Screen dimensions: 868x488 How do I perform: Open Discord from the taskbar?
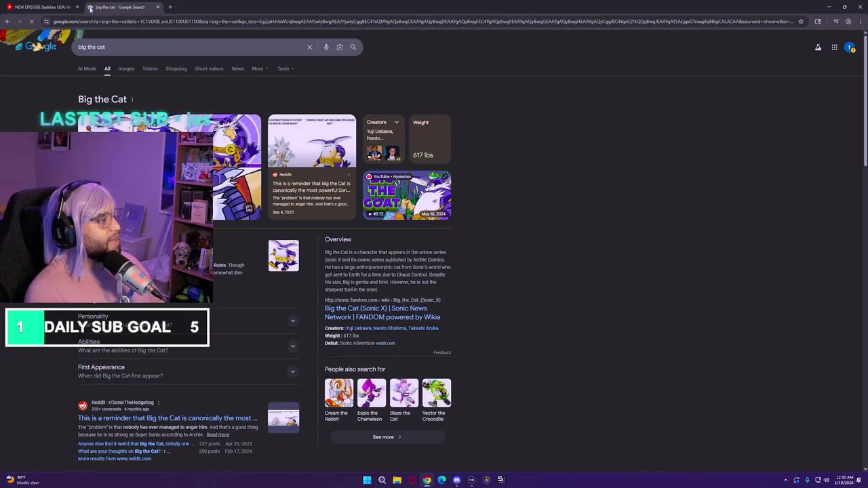click(456, 480)
